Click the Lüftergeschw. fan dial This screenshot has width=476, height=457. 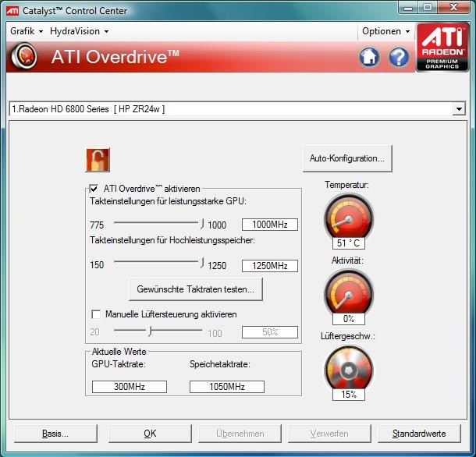pyautogui.click(x=349, y=369)
